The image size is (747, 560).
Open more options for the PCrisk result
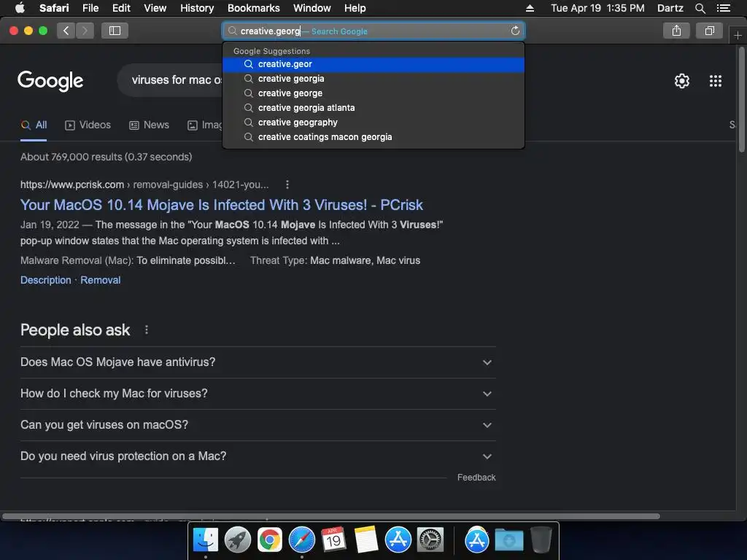click(x=287, y=184)
